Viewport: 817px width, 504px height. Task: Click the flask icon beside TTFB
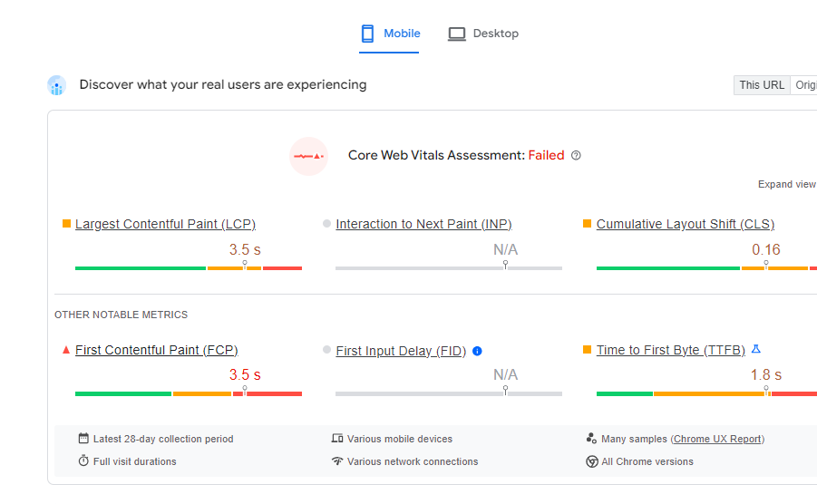[756, 349]
